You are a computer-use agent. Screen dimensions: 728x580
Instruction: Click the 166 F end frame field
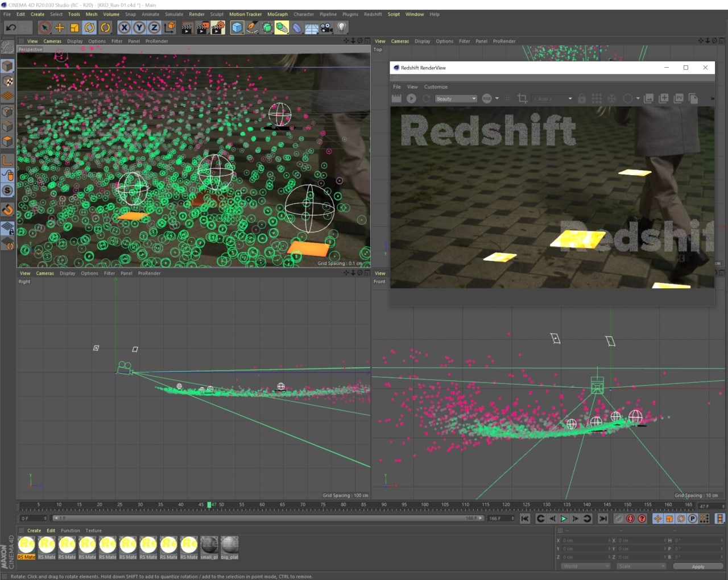coord(501,519)
